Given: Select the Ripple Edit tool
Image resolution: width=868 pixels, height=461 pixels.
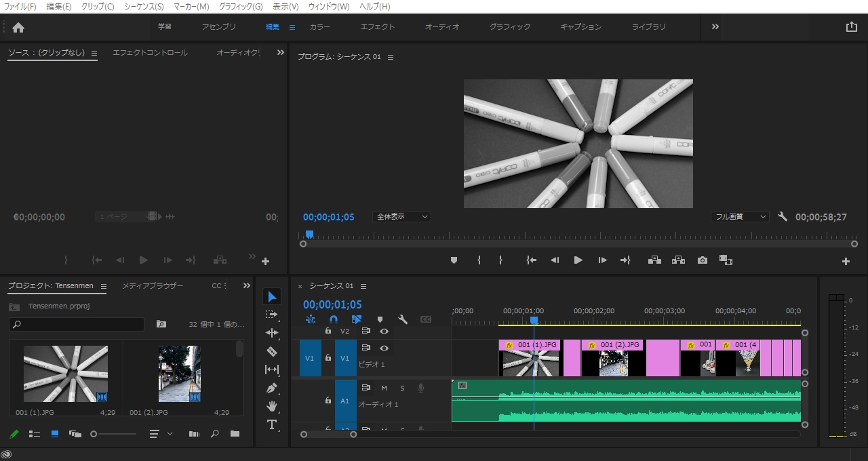Looking at the screenshot, I should tap(272, 333).
